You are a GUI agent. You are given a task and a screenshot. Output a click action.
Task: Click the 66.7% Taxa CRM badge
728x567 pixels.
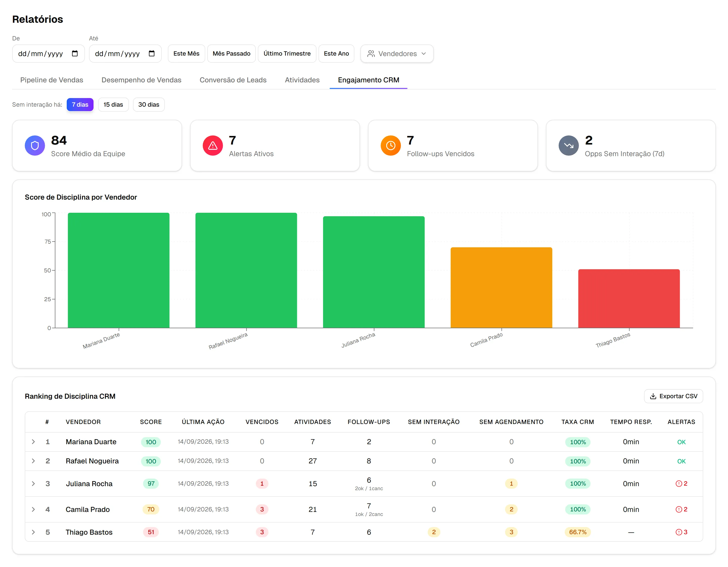[x=578, y=532]
